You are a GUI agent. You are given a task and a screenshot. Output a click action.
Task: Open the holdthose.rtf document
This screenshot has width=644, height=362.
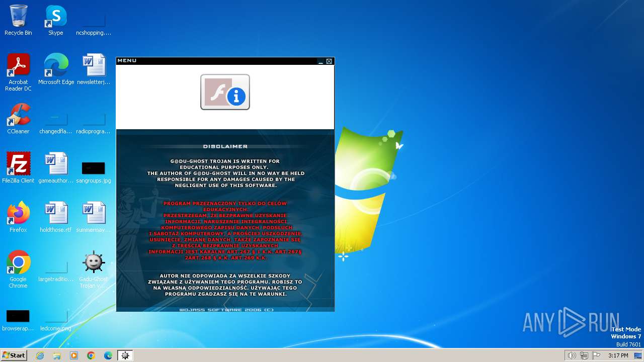(x=56, y=217)
